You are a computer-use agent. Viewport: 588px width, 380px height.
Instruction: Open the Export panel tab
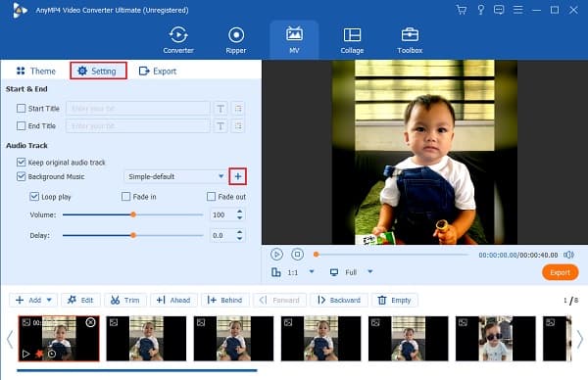point(158,71)
